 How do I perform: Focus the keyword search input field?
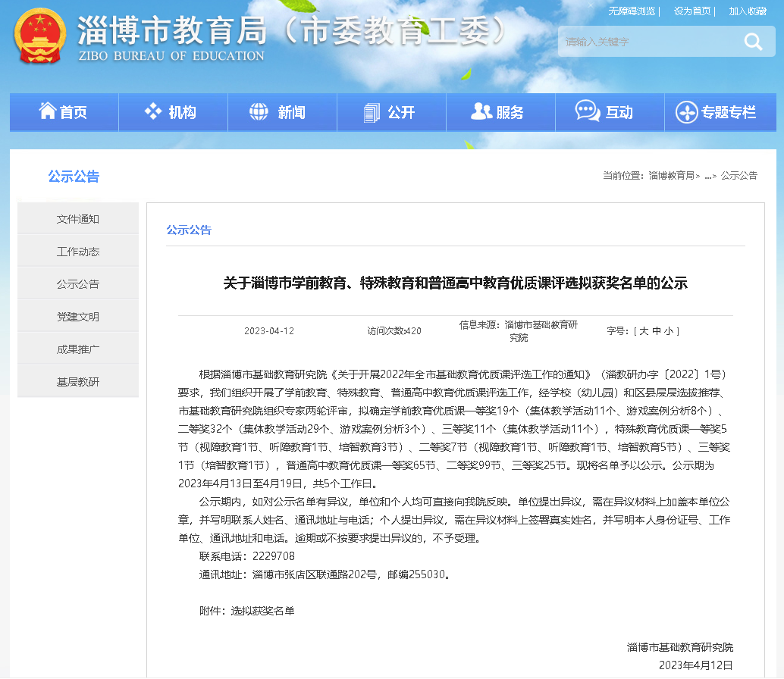[650, 42]
